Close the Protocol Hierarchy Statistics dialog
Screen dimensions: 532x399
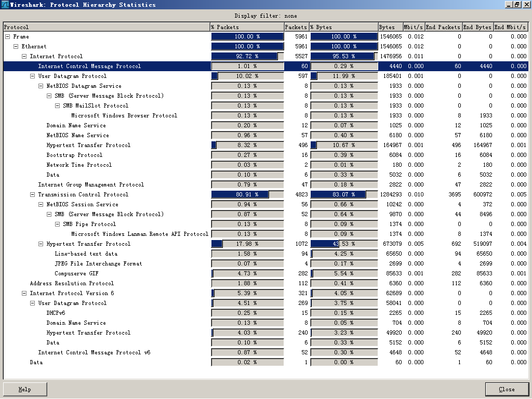pyautogui.click(x=507, y=389)
